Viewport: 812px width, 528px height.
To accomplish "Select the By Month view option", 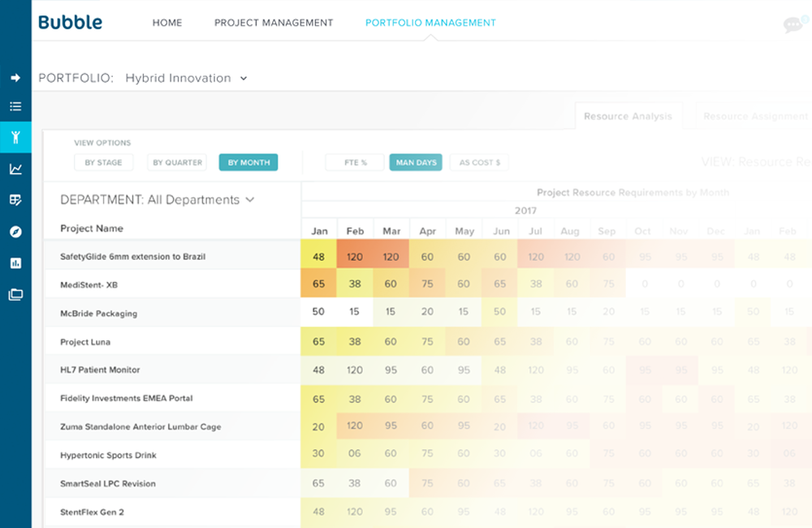I will 248,162.
